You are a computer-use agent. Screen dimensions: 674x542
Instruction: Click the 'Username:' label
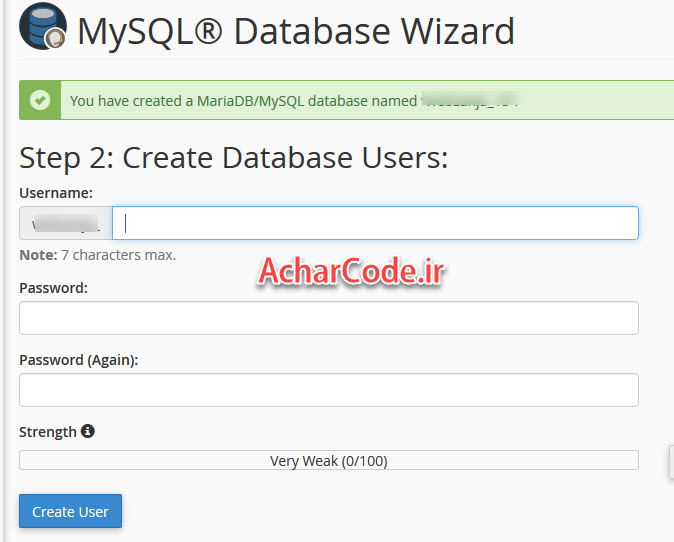[56, 193]
